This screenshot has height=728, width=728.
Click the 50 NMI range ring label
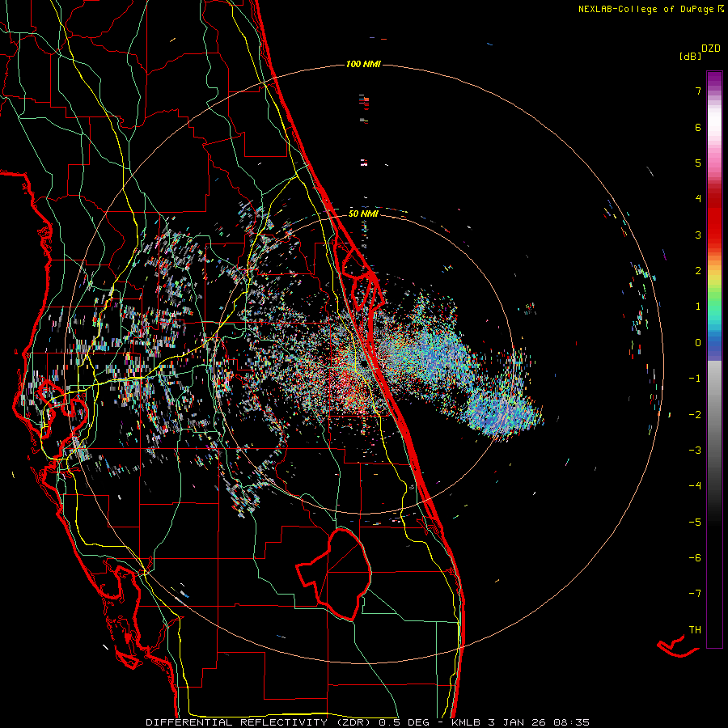tap(363, 214)
